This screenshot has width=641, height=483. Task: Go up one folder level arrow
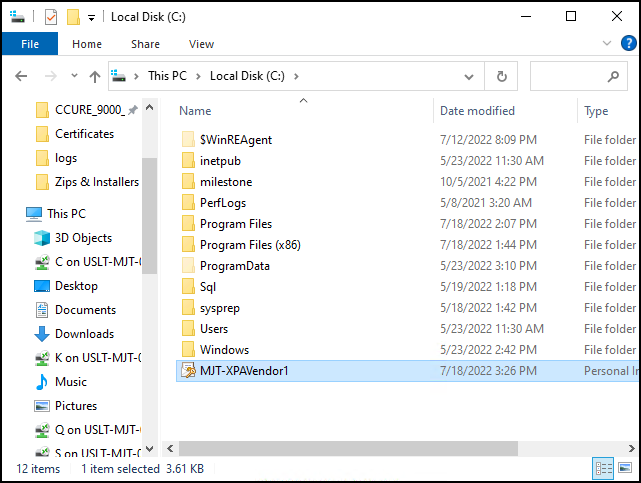(95, 76)
